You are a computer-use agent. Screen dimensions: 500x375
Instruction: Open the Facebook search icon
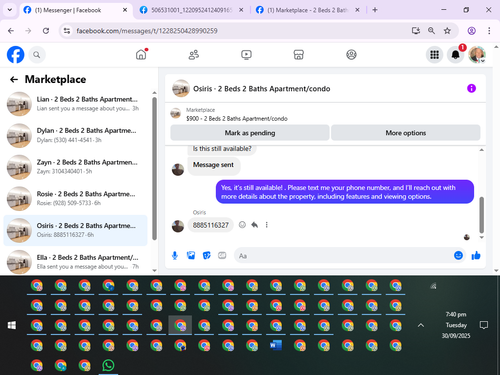(37, 55)
